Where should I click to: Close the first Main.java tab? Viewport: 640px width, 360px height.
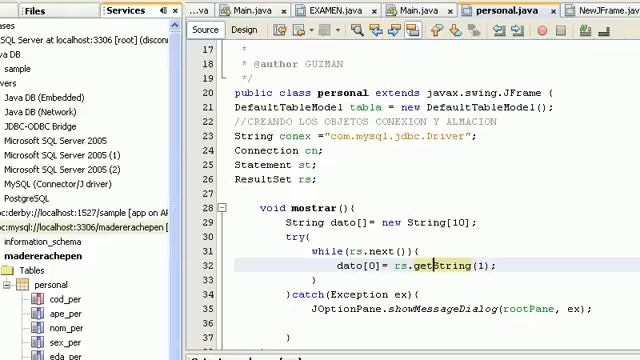click(284, 11)
